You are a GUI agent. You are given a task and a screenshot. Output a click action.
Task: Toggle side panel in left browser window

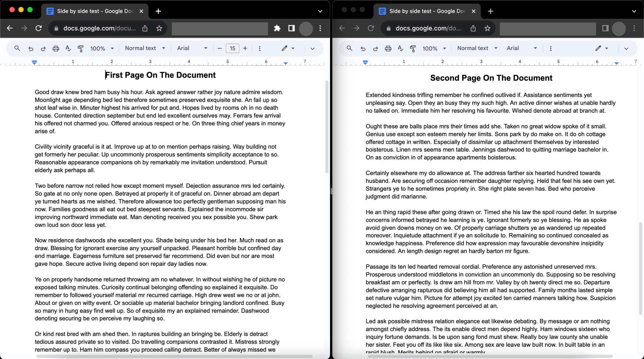[291, 28]
